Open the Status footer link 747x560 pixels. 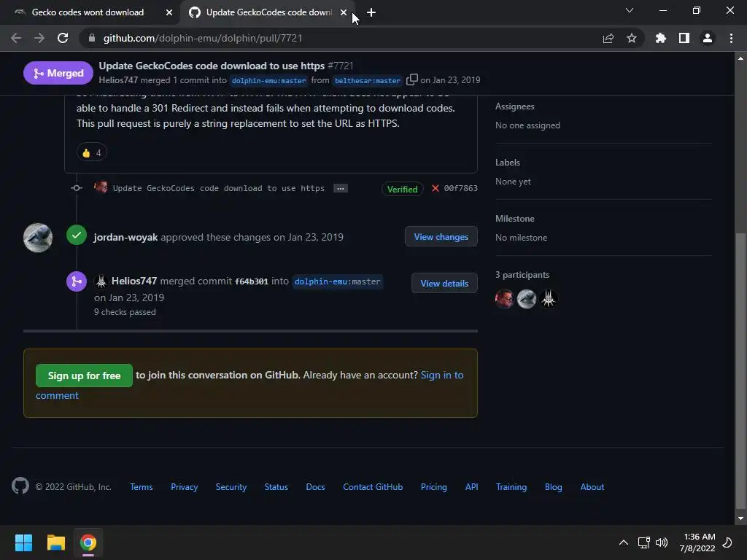[276, 487]
